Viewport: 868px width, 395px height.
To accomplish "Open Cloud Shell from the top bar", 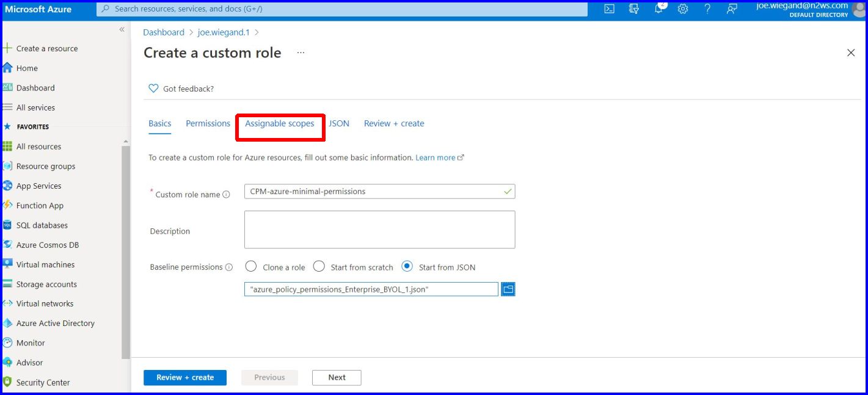I will [609, 9].
